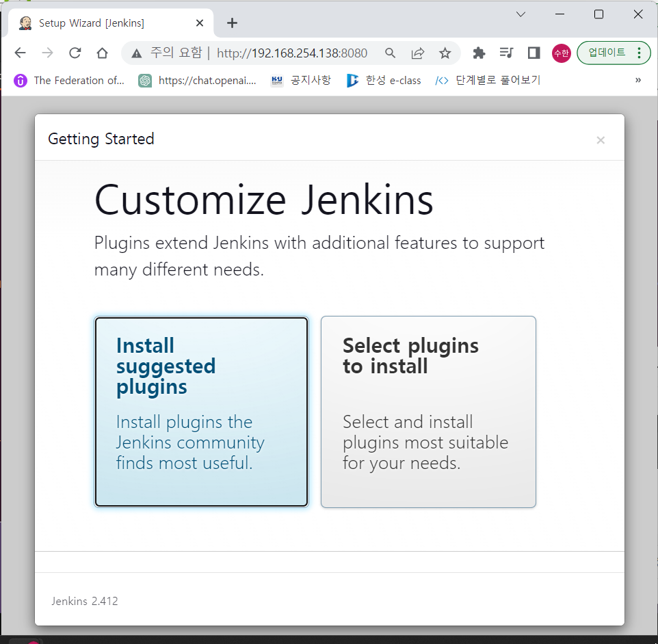The width and height of the screenshot is (658, 644).
Task: Toggle the browser side panel icon
Action: pos(534,53)
